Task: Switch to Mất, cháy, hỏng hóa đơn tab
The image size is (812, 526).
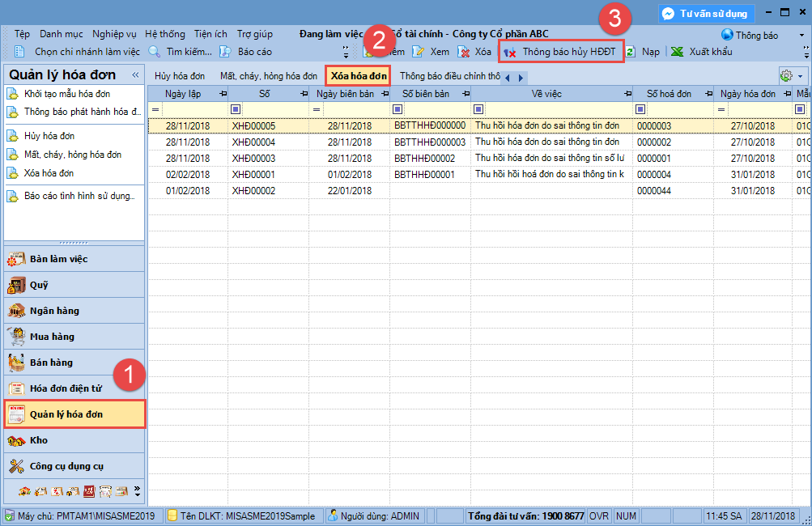Action: pyautogui.click(x=269, y=76)
